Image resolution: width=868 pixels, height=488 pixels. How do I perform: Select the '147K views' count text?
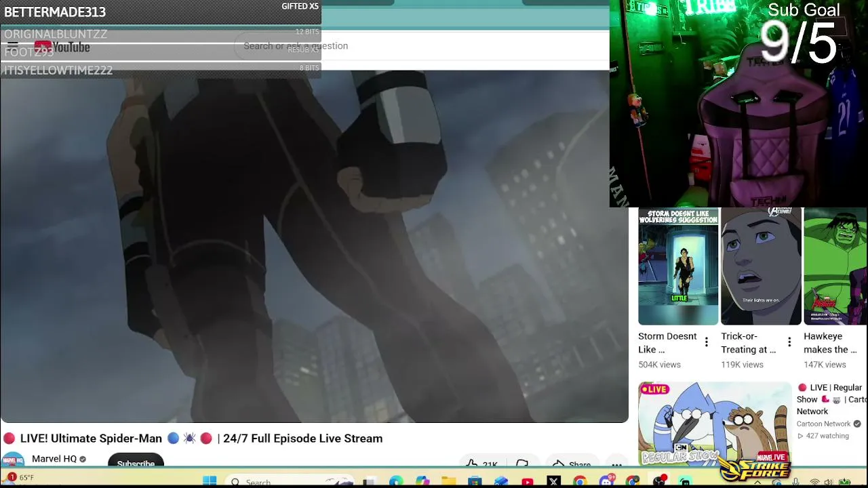[825, 365]
